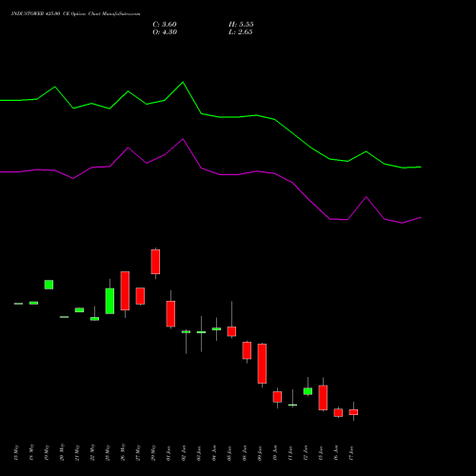Click the 29 May date label
The image size is (476, 476).
[153, 453]
